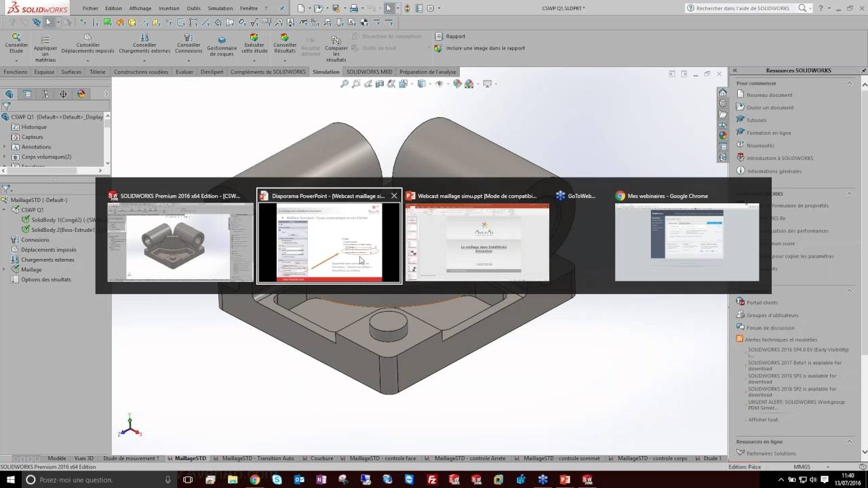Image resolution: width=868 pixels, height=488 pixels.
Task: Collapse the Pour commencer section
Action: point(850,83)
